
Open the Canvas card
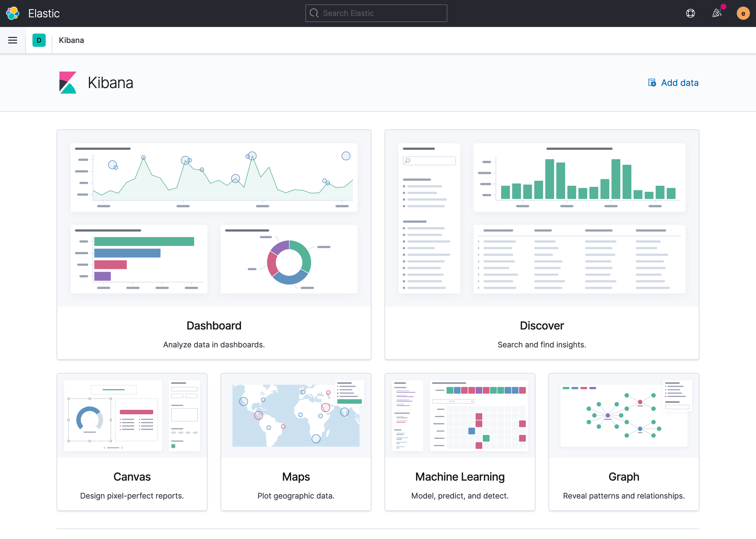click(x=132, y=476)
